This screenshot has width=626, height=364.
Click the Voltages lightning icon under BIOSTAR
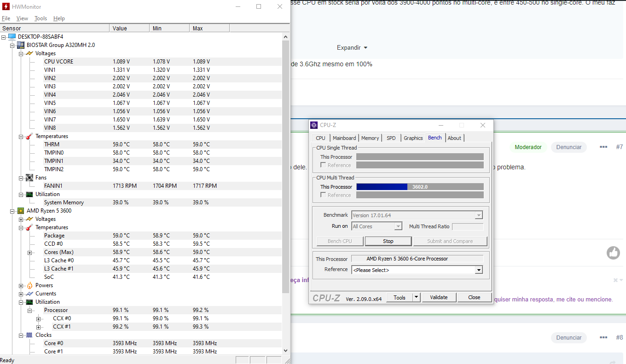[29, 53]
